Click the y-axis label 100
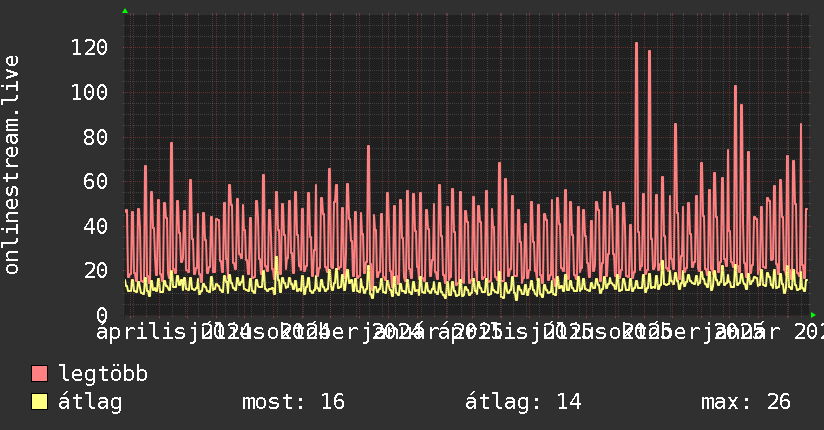Viewport: 824px width, 430px height. pyautogui.click(x=89, y=93)
